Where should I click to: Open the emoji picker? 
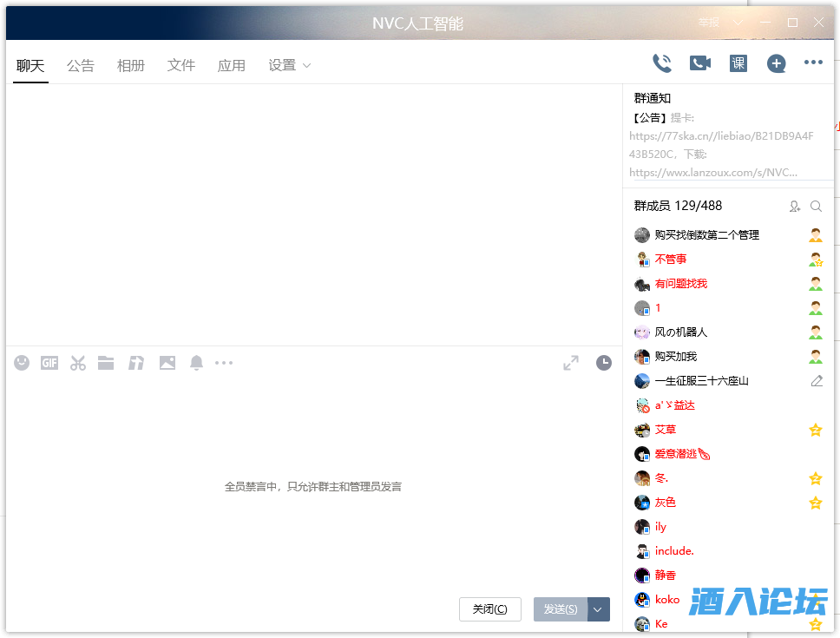[x=22, y=363]
